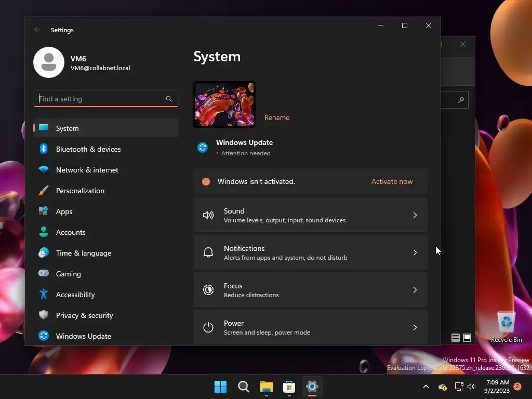This screenshot has width=532, height=399.
Task: Click Time & language clock icon
Action: tap(44, 253)
